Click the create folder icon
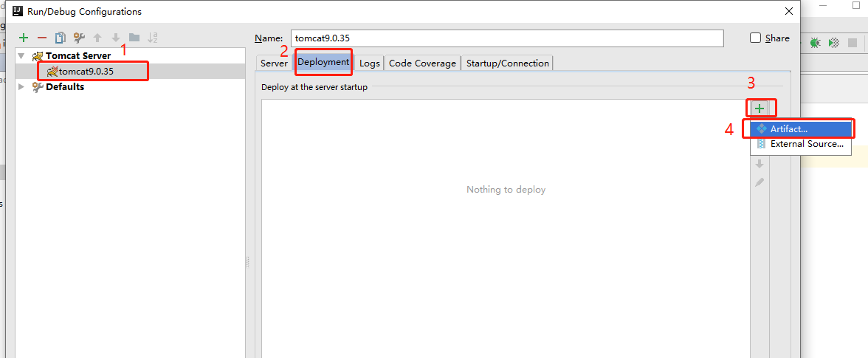 point(134,38)
